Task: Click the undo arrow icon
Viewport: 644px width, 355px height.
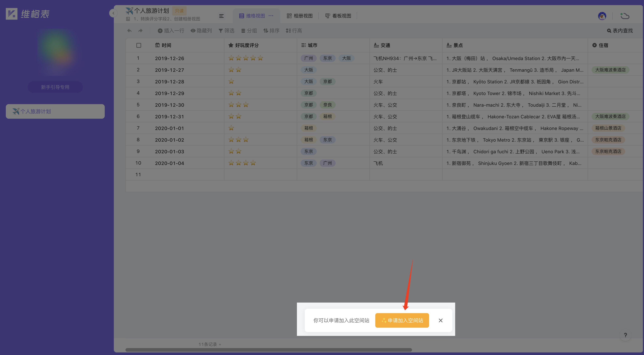Action: tap(129, 31)
